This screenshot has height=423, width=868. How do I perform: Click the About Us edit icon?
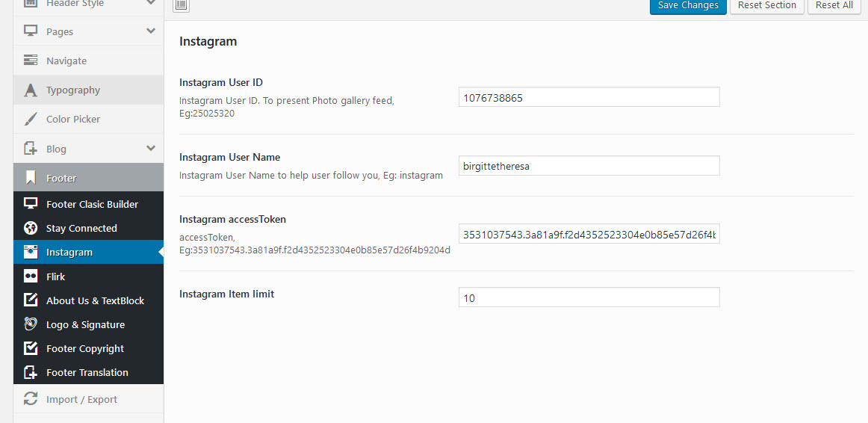[x=31, y=300]
